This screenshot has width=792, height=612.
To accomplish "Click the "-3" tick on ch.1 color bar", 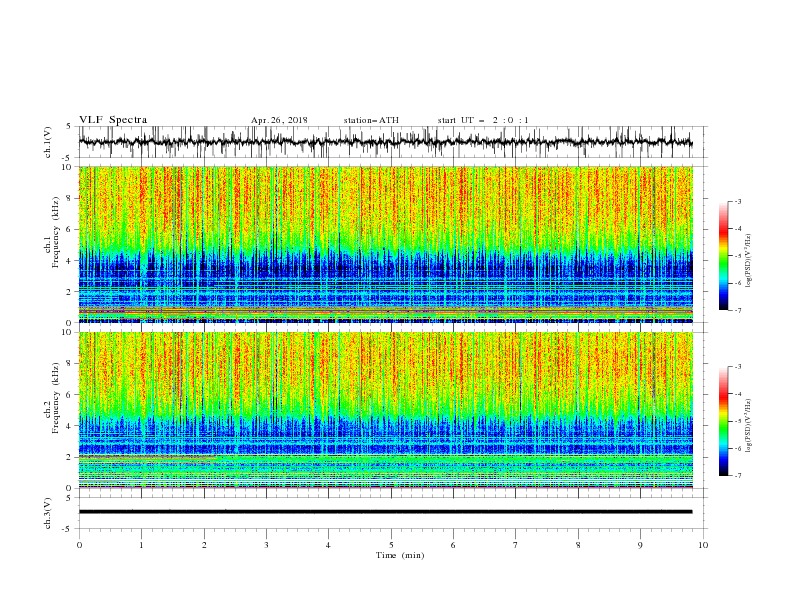I will coord(737,201).
